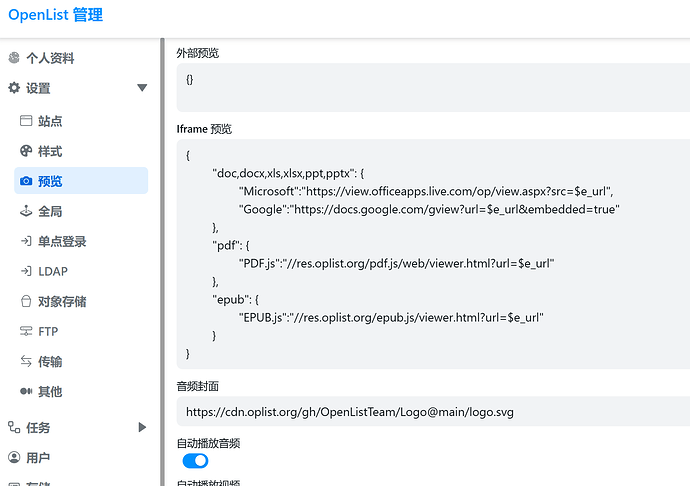Click the 自动播放音频 label
This screenshot has width=690, height=486.
pyautogui.click(x=208, y=443)
